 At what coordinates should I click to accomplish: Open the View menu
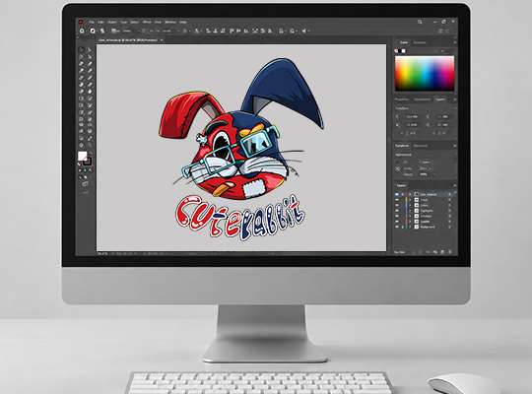click(158, 22)
